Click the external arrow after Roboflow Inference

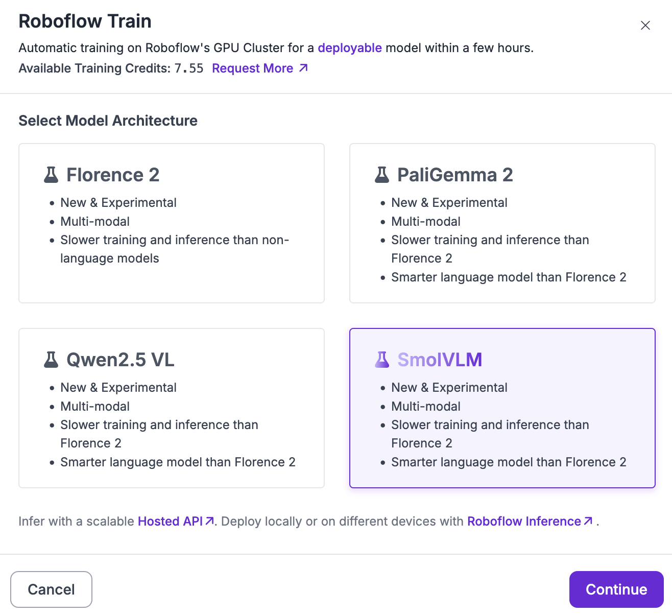click(588, 521)
